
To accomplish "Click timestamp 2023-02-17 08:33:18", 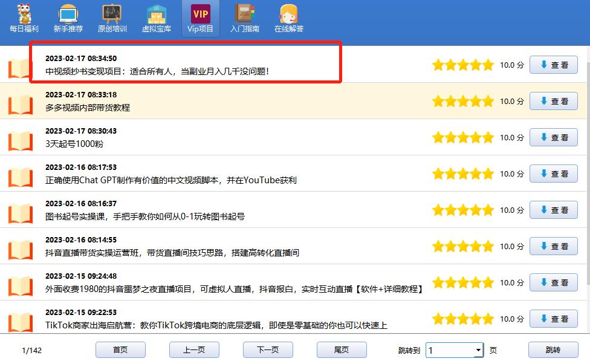I will (x=81, y=94).
